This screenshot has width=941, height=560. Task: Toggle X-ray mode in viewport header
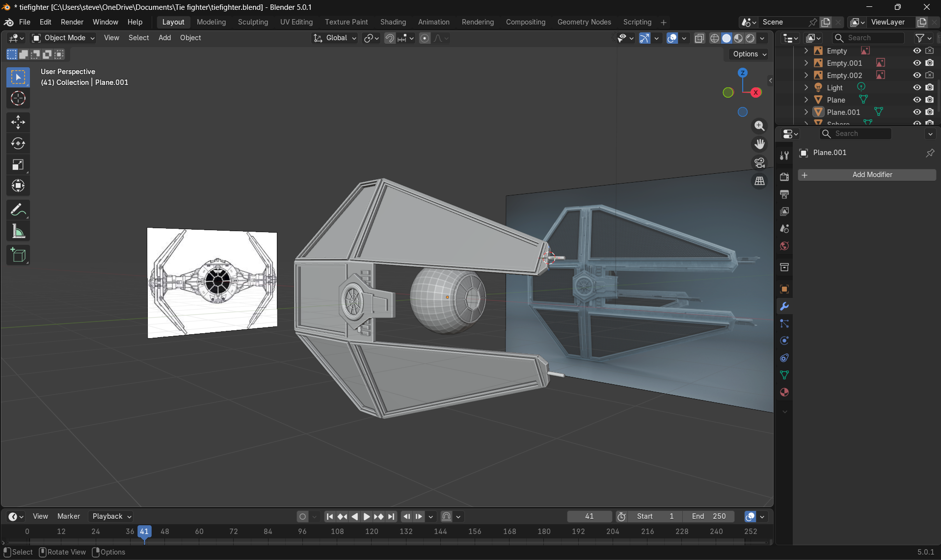pos(699,38)
